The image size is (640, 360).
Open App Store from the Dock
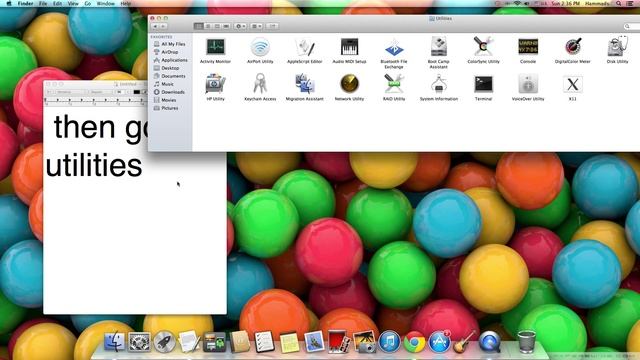coord(439,342)
